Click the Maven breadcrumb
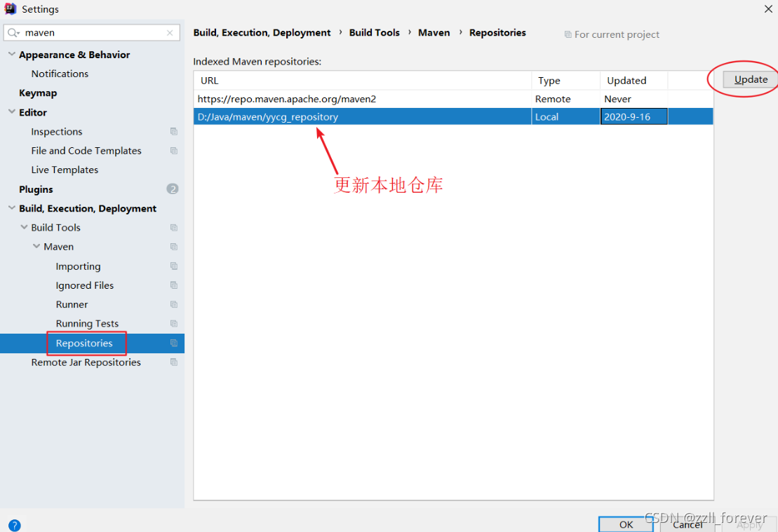Viewport: 778px width, 532px height. [434, 33]
